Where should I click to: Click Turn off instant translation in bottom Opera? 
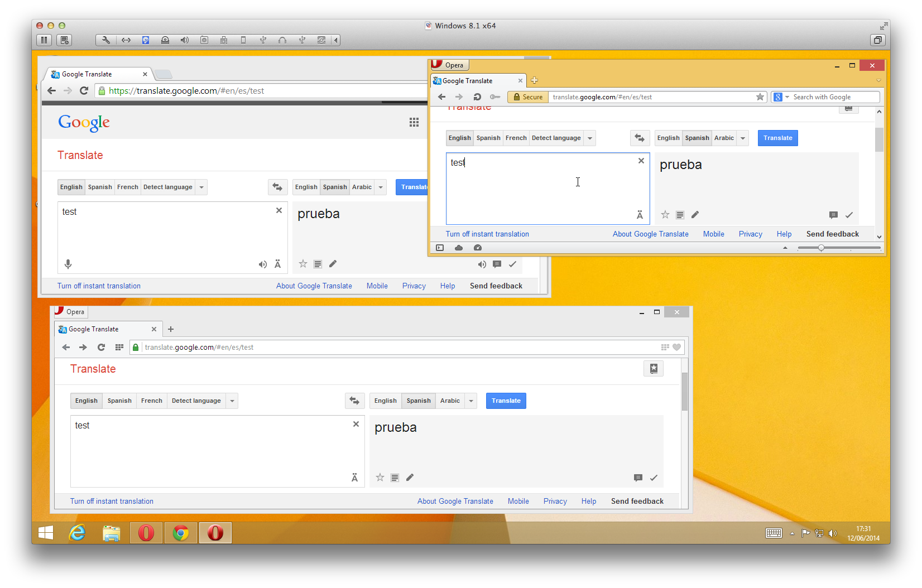[x=112, y=501]
